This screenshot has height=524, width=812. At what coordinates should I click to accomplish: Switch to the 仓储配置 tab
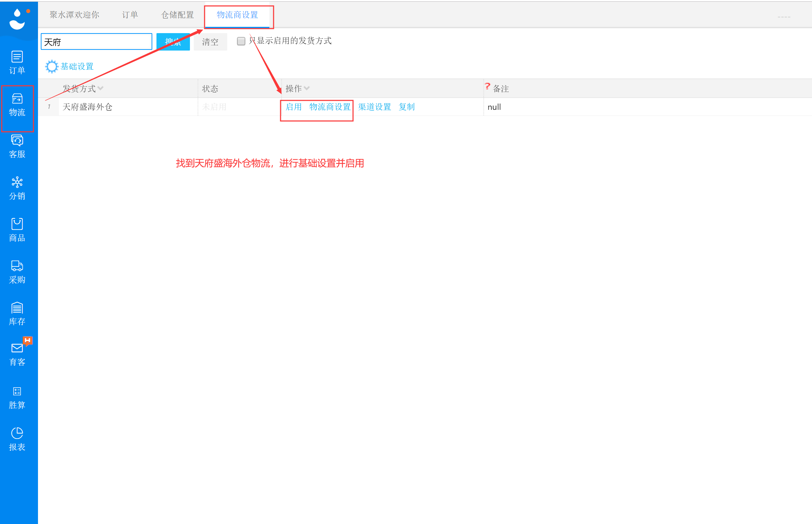click(178, 15)
